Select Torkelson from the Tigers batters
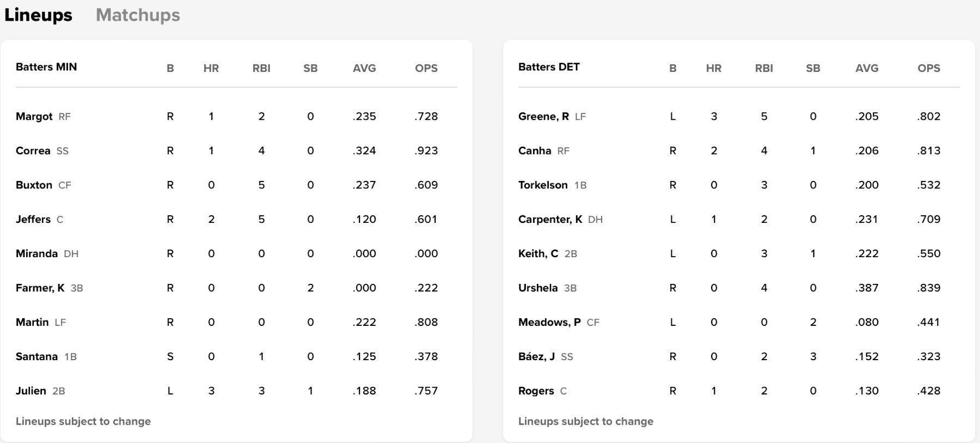Viewport: 980px width, 443px height. coord(543,185)
